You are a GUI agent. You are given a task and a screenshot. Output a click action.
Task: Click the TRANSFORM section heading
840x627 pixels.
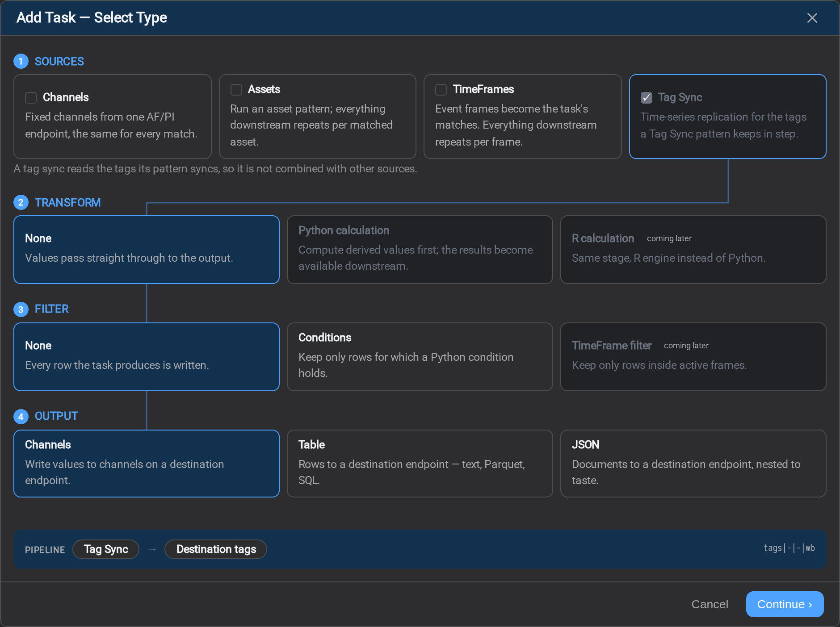click(68, 202)
